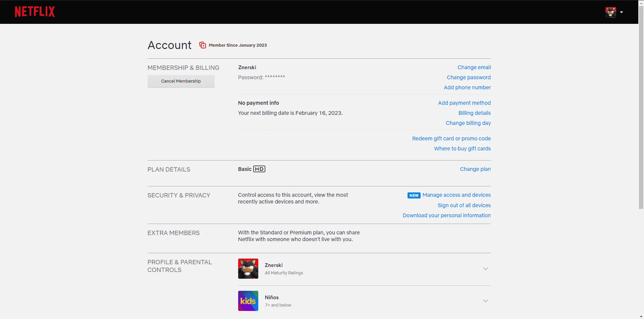The width and height of the screenshot is (644, 319).
Task: Click the 'EXTRA MEMBERS' section heading
Action: [x=173, y=233]
